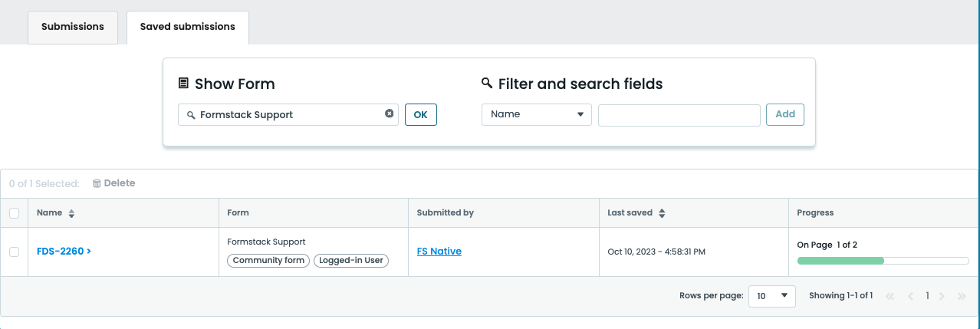
Task: Click the filter search text field
Action: click(679, 115)
